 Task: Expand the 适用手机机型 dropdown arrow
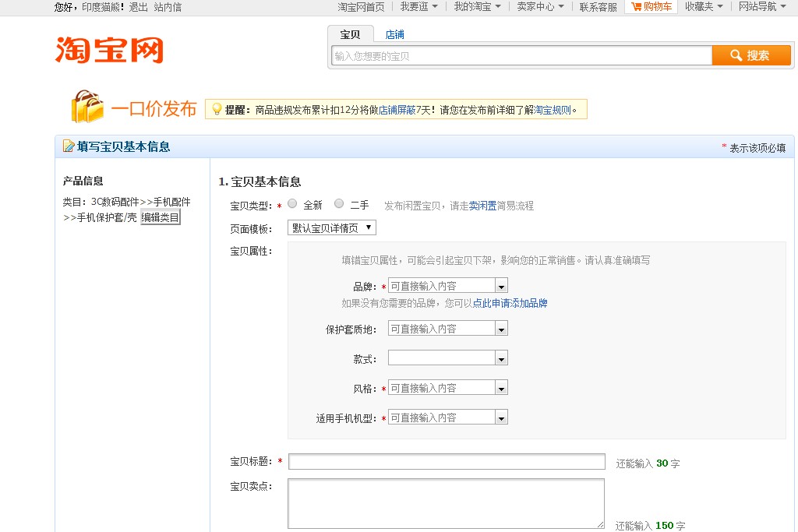coord(501,417)
